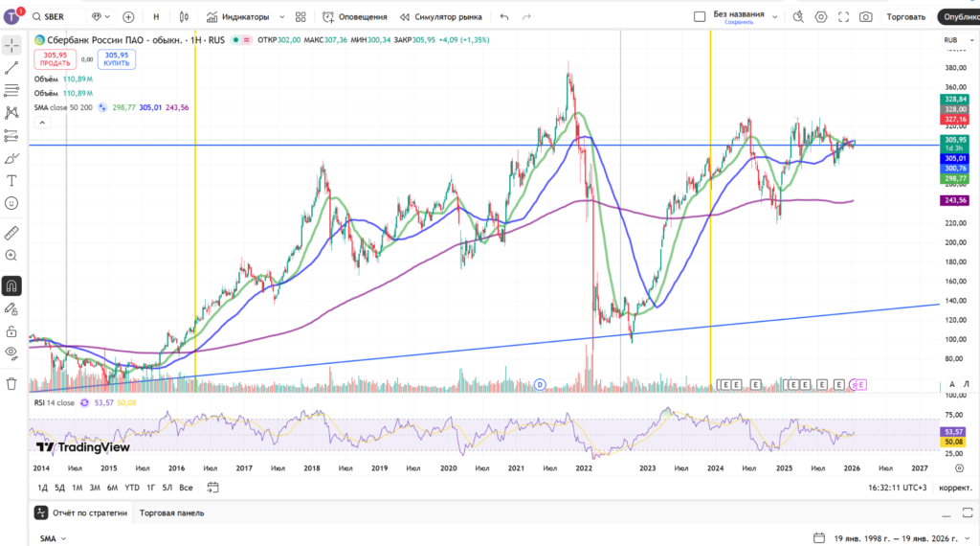Take a chart snapshot with camera icon
Screen dimensions: 980x546
[x=865, y=17]
